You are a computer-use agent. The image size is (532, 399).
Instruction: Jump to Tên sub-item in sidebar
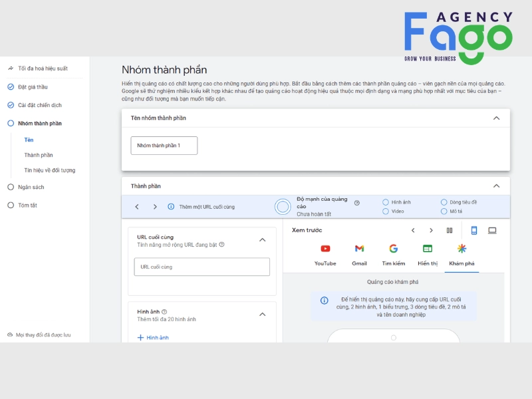tap(29, 140)
